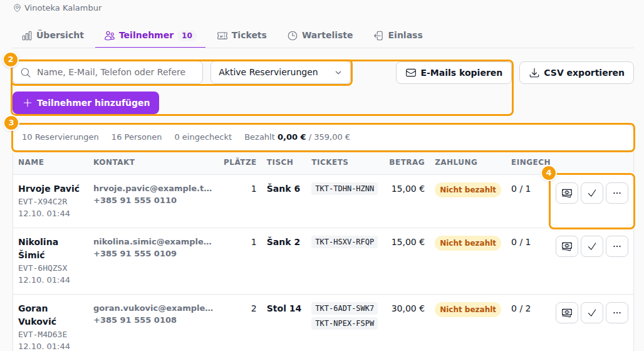Click table Šank 2
The image size is (644, 351).
pos(283,242)
